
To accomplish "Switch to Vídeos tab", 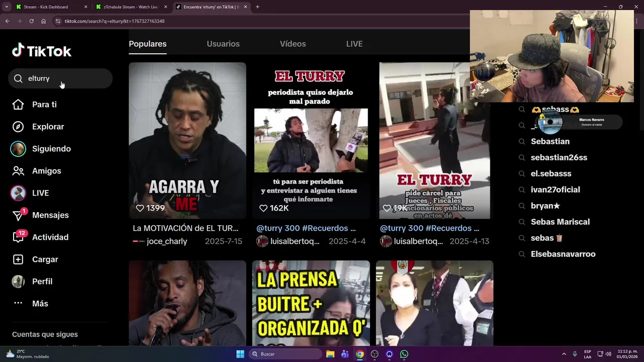I will (x=293, y=44).
